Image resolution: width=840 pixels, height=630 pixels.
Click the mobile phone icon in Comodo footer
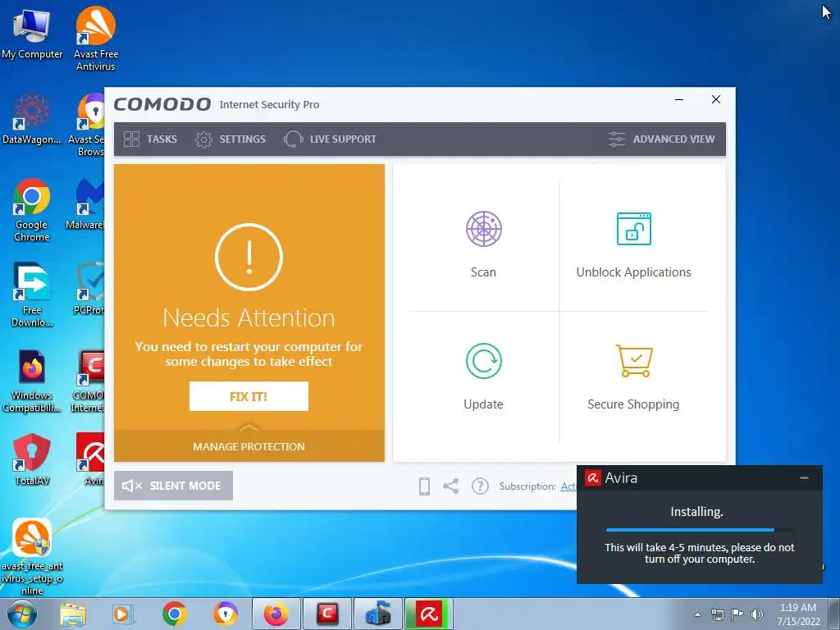[x=424, y=486]
